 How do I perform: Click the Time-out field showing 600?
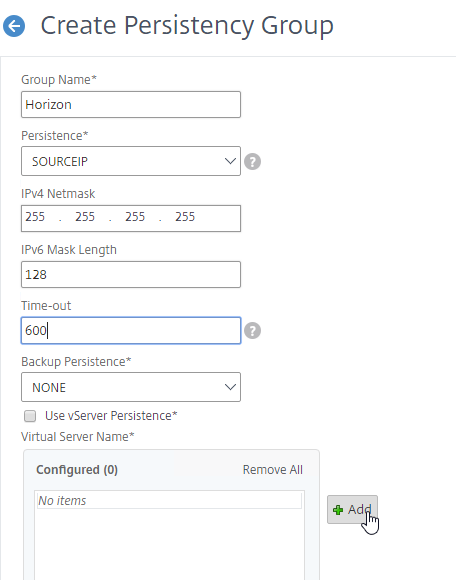(131, 330)
